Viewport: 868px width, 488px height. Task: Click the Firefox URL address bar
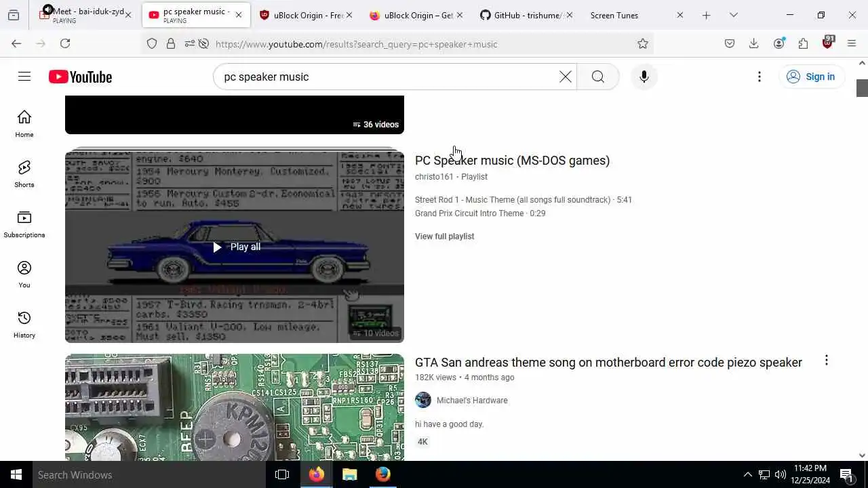[420, 44]
